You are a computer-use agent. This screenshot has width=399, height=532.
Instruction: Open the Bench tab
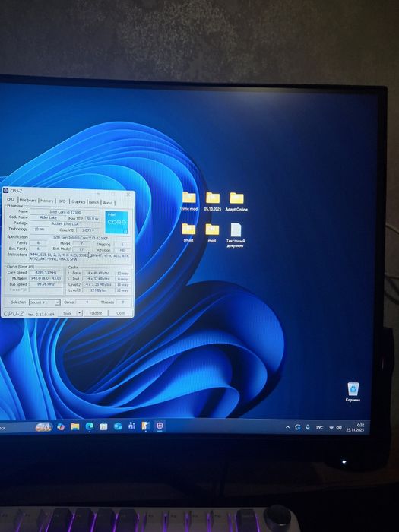pos(94,202)
